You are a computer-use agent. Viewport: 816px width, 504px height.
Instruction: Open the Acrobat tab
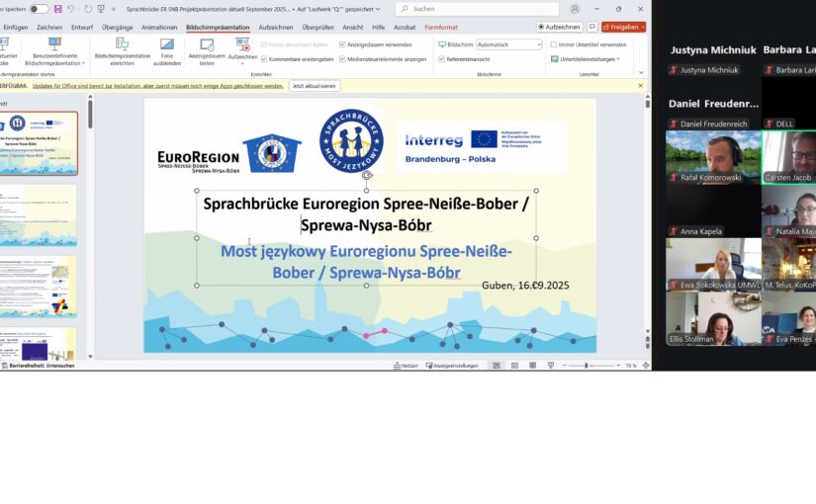[405, 27]
